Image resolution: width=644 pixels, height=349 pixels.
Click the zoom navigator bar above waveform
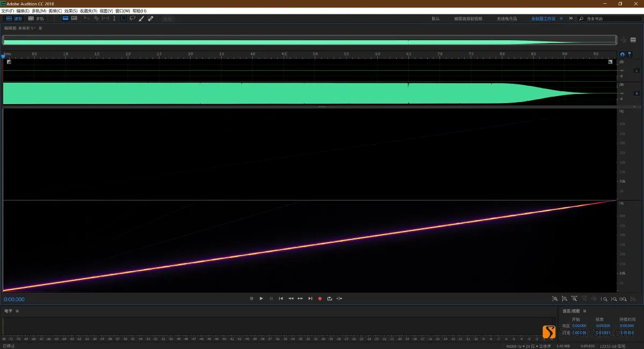(309, 40)
